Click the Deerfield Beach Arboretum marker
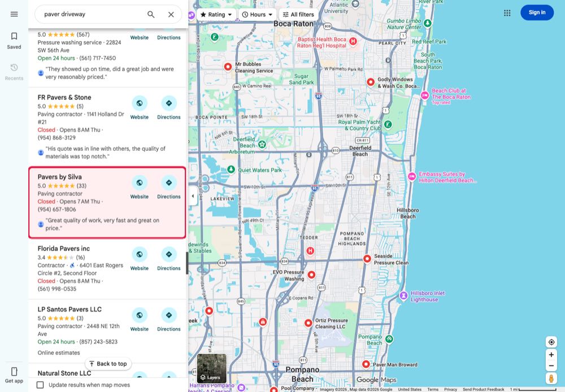 262,145
